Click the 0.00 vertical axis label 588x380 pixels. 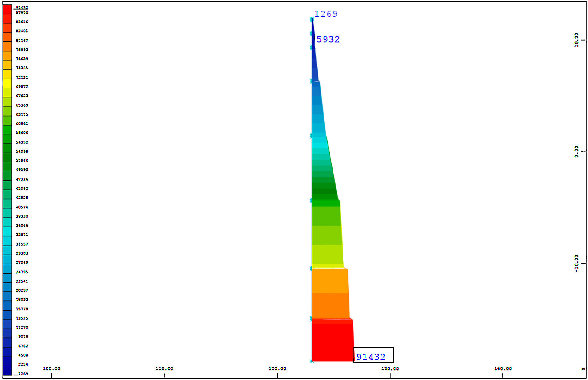[576, 152]
